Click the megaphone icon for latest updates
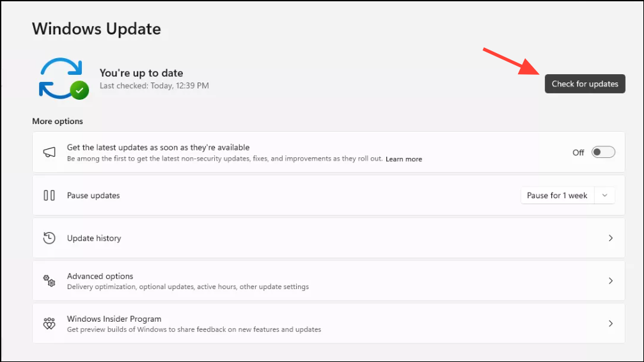Image resolution: width=644 pixels, height=362 pixels. tap(49, 152)
